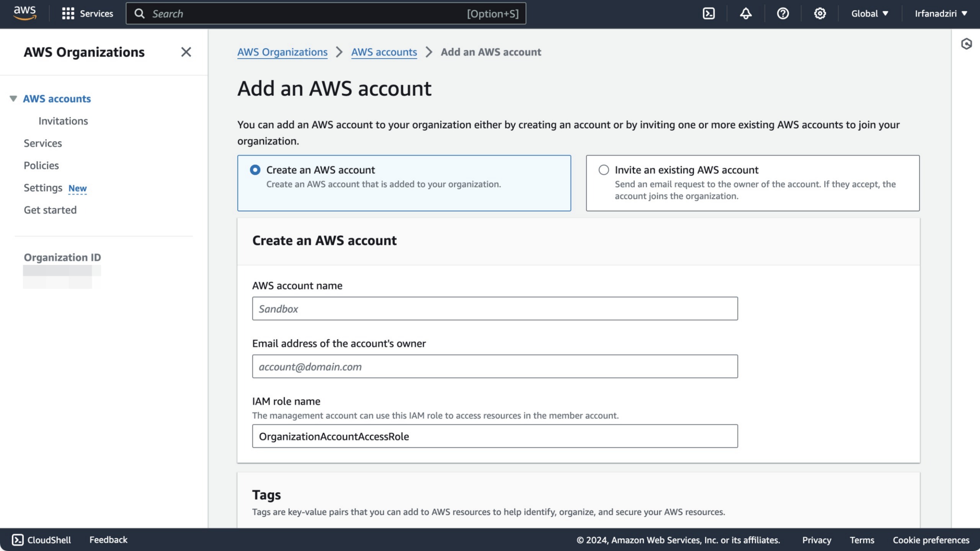Open the Services menu item in sidebar
Screen dimensions: 980x551
click(x=42, y=143)
